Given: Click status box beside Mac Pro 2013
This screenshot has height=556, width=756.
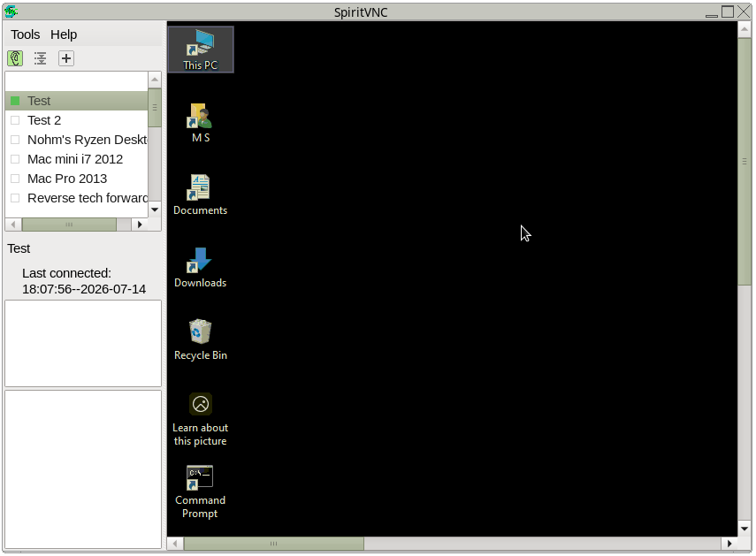Looking at the screenshot, I should [x=15, y=179].
